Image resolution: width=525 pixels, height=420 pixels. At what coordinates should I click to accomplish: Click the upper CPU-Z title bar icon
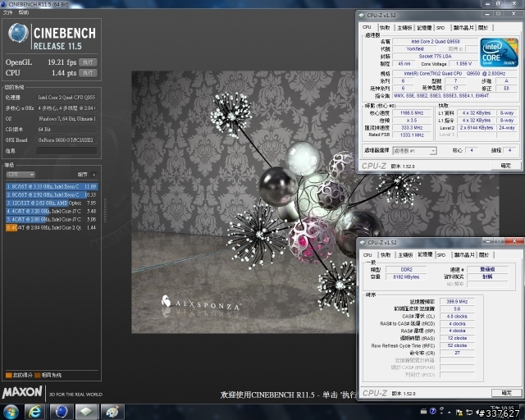click(x=361, y=15)
